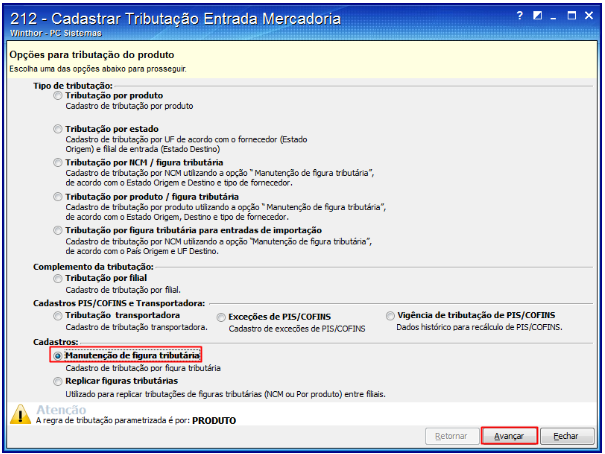Click the heading 'Opções para tributação do produto'

pyautogui.click(x=92, y=55)
